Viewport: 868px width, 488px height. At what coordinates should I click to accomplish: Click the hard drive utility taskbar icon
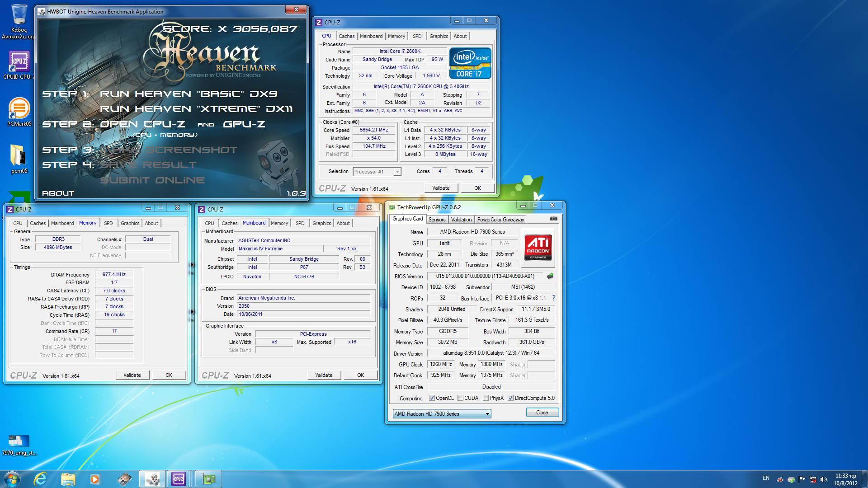coord(124,479)
